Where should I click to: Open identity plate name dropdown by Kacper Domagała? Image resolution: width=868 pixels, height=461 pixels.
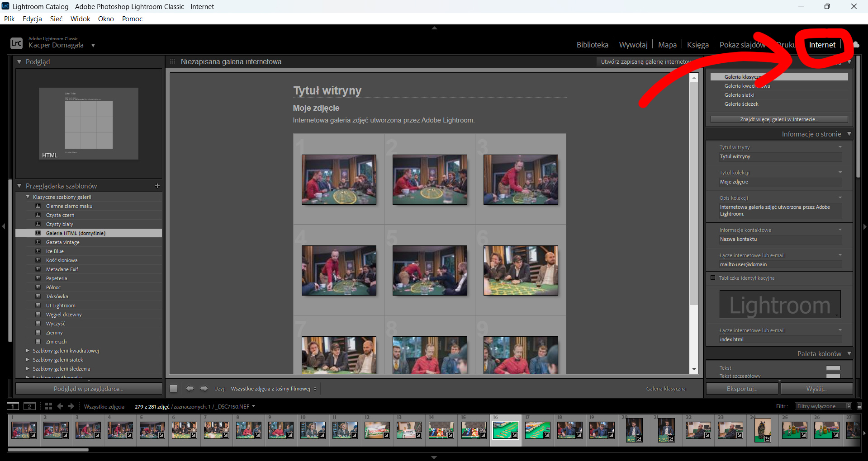click(93, 45)
